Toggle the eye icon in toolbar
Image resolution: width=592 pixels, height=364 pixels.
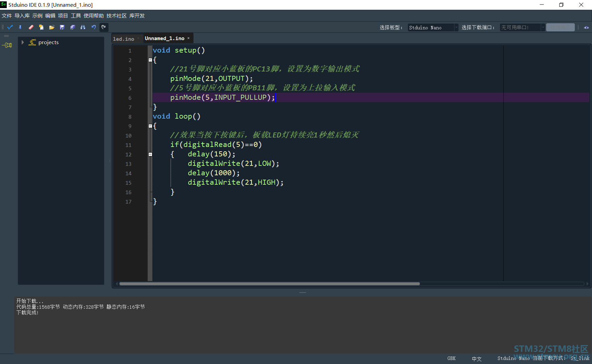tap(586, 28)
